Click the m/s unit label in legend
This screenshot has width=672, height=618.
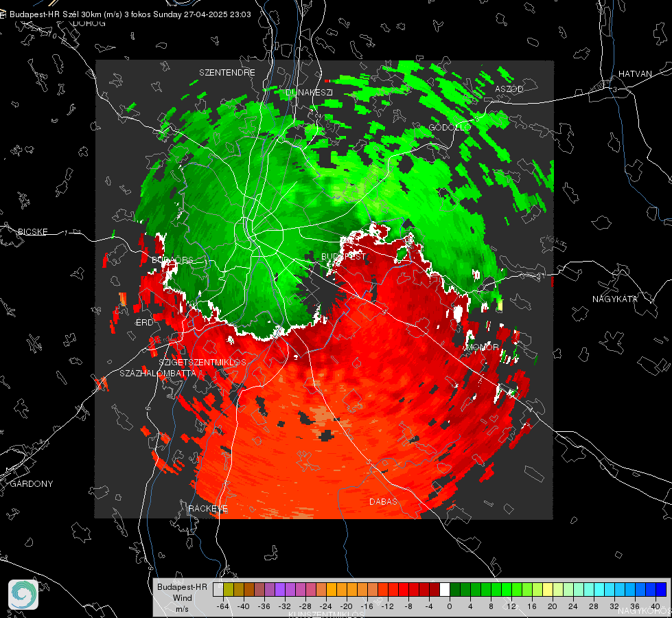[182, 609]
